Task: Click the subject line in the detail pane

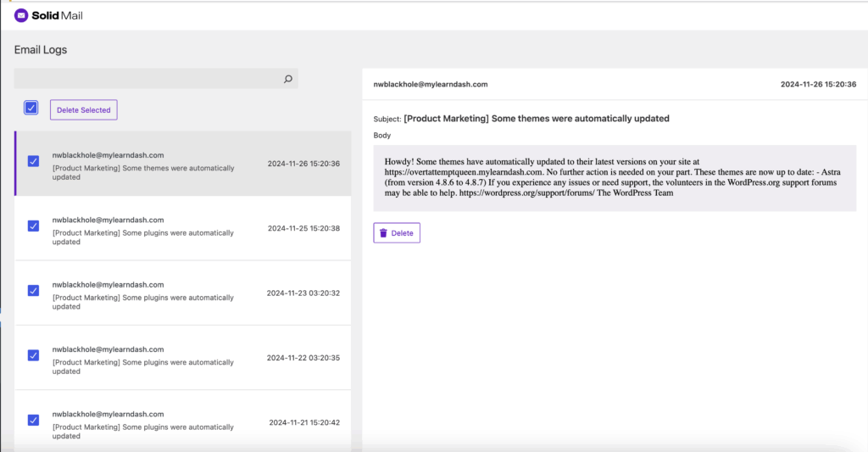Action: (x=536, y=119)
